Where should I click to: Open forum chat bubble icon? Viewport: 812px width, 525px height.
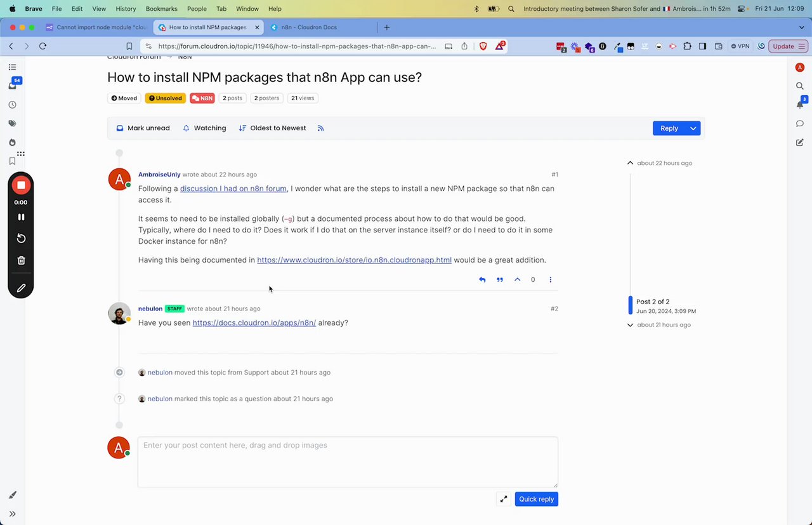[x=800, y=124]
